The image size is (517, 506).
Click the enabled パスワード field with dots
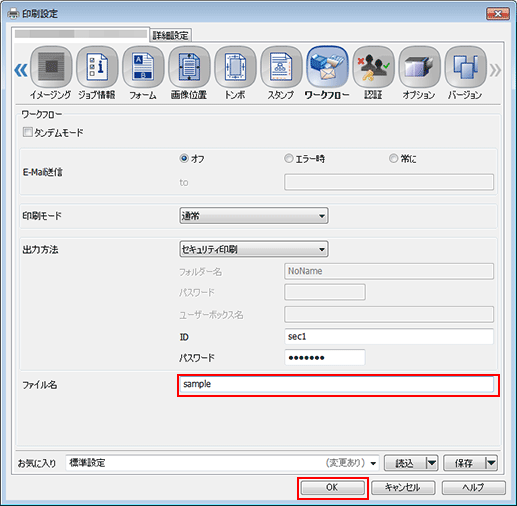[325, 357]
